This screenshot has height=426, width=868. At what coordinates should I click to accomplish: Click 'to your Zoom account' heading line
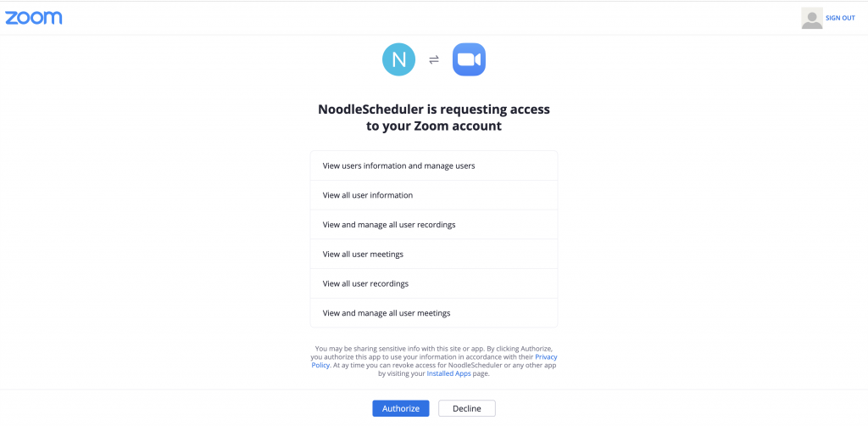[434, 126]
